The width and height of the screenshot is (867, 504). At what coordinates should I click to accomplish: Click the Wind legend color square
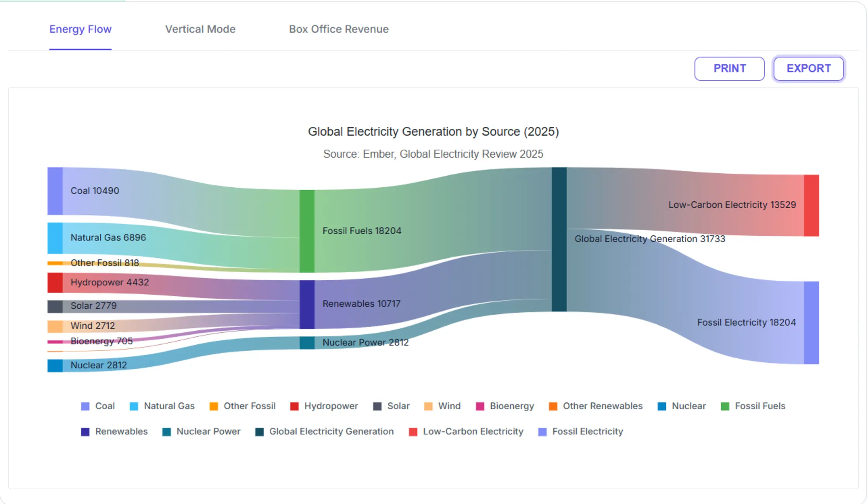428,406
